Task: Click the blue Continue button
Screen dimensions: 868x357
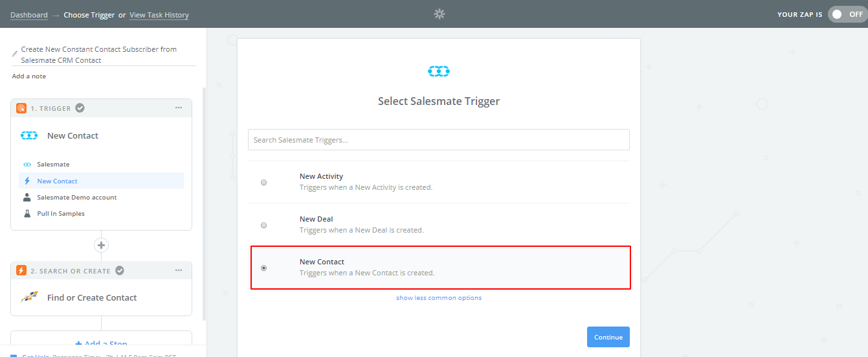Action: point(608,337)
